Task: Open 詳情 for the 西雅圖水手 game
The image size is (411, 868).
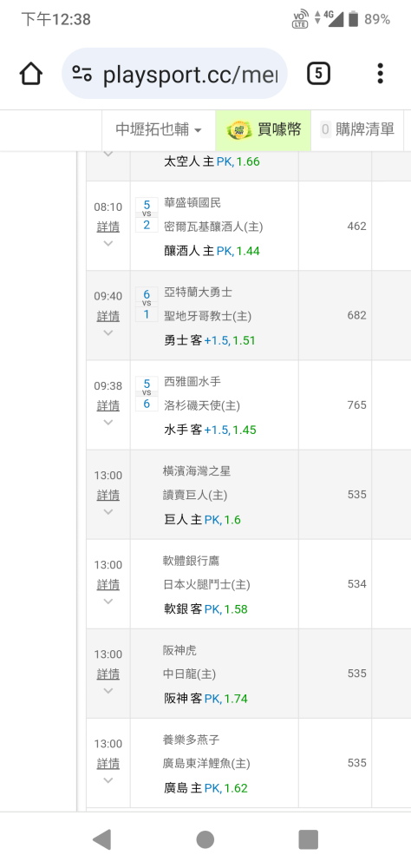Action: tap(108, 405)
